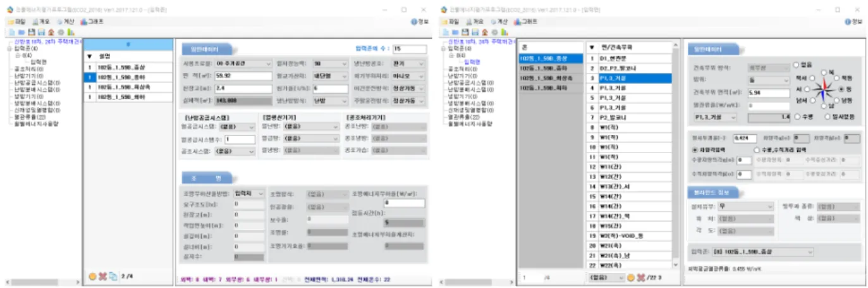Click the save disk icon in left window toolbar

(x=31, y=32)
